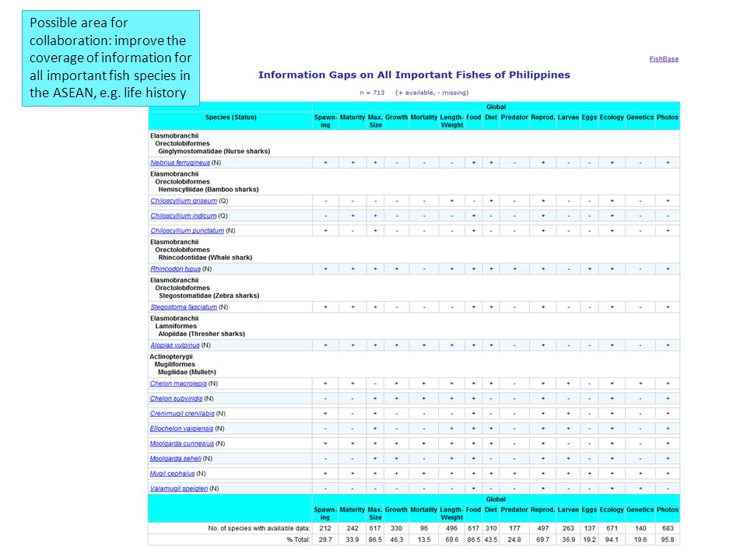The height and width of the screenshot is (560, 747).
Task: Click 'Alopiidae (Thresher sharks)' family heading
Action: pos(202,334)
